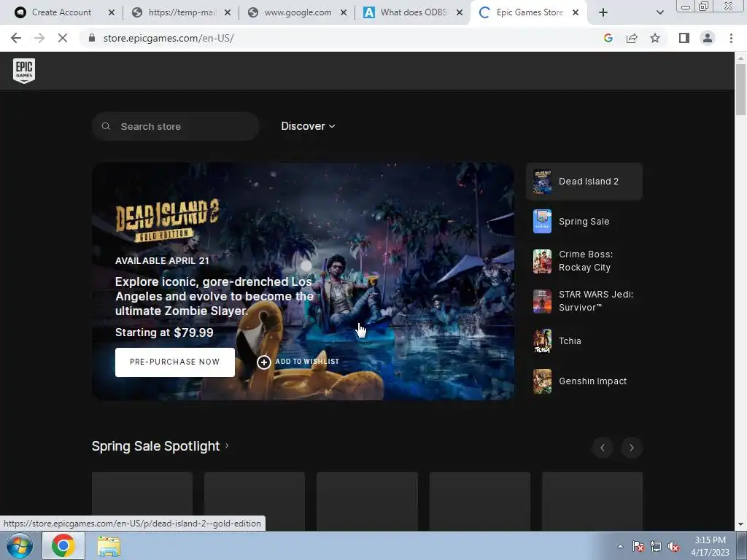747x560 pixels.
Task: Click the Spring Sale sidebar label
Action: [584, 222]
